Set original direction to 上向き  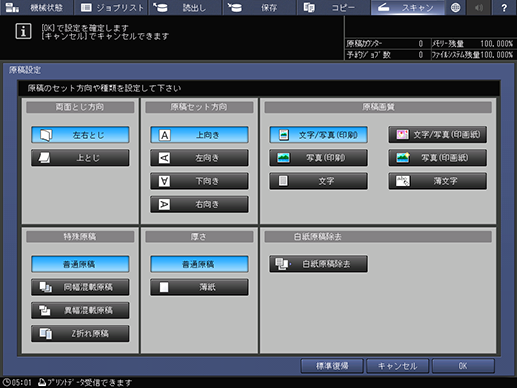199,135
